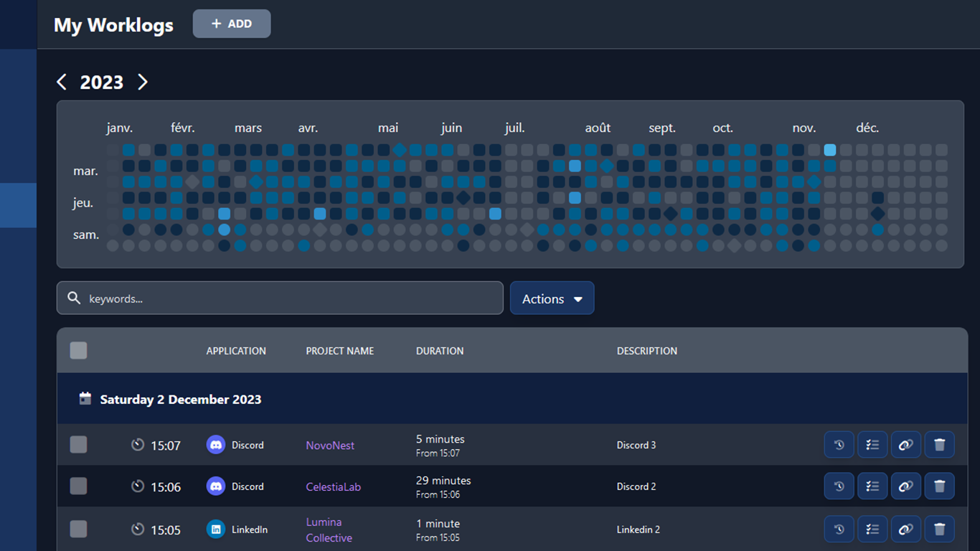This screenshot has height=551, width=980.
Task: Click the magnifier icon in the search field
Action: tap(74, 298)
